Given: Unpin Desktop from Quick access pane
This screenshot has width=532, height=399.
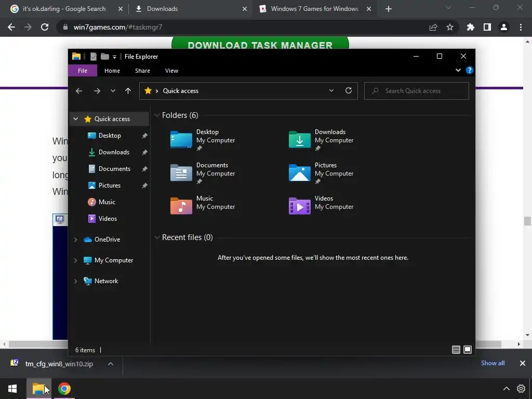Looking at the screenshot, I should [144, 136].
